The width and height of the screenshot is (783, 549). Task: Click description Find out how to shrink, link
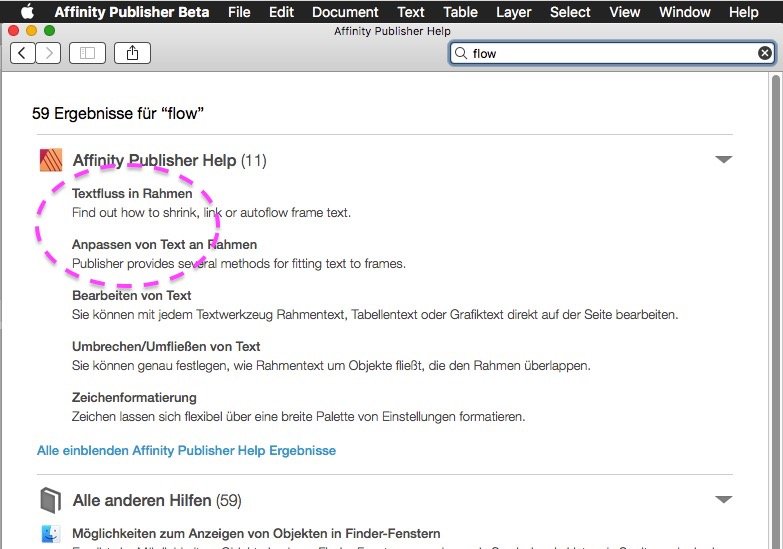[211, 212]
